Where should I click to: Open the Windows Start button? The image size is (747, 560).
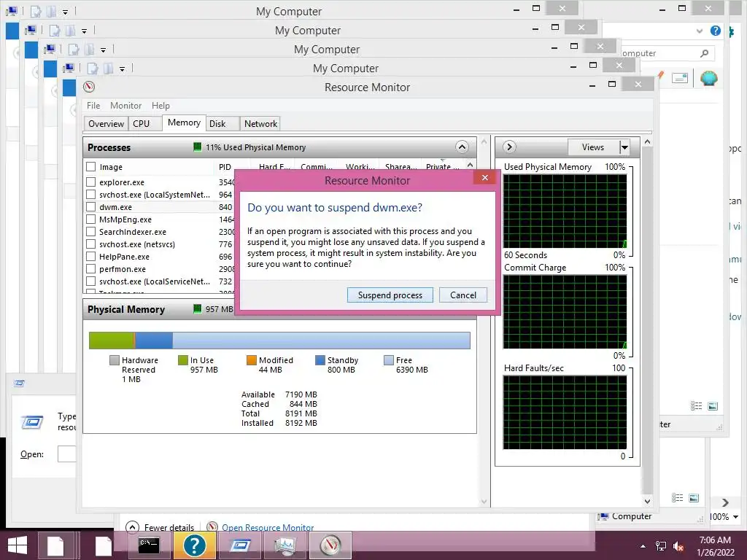(x=18, y=545)
